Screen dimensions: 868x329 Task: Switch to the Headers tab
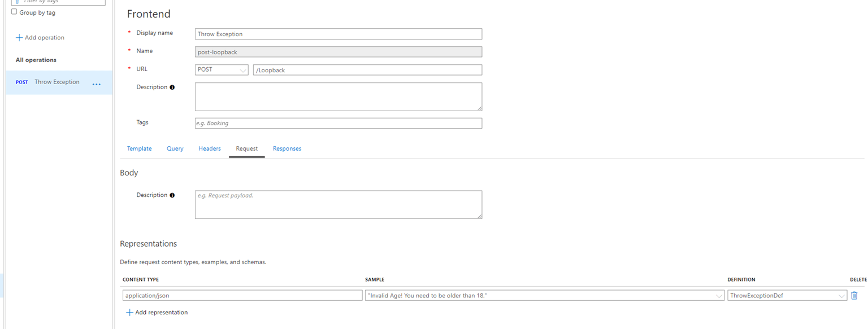(210, 148)
